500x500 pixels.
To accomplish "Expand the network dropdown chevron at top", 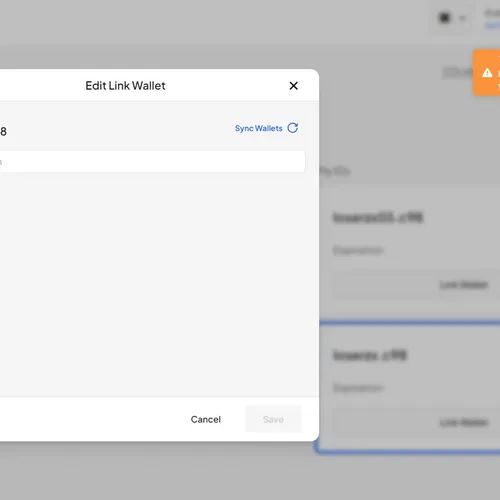I will 462,18.
